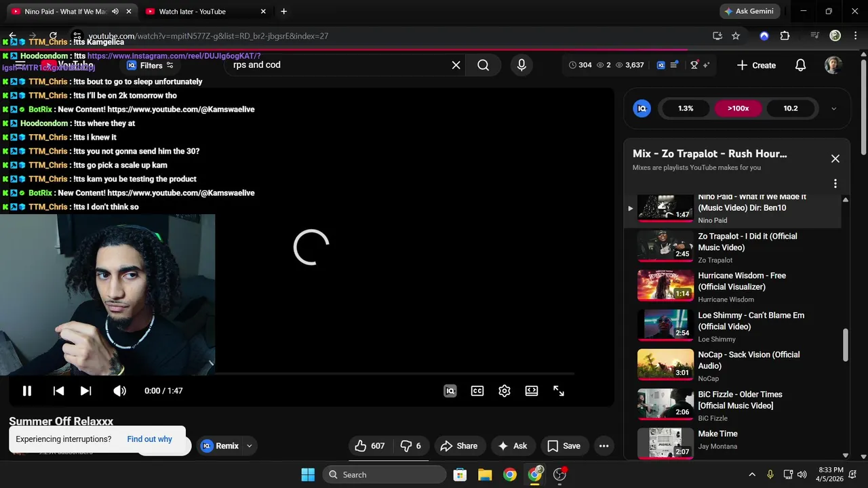Screen dimensions: 868x488
Task: Open the blue extension icon in toolbar
Action: (764, 36)
